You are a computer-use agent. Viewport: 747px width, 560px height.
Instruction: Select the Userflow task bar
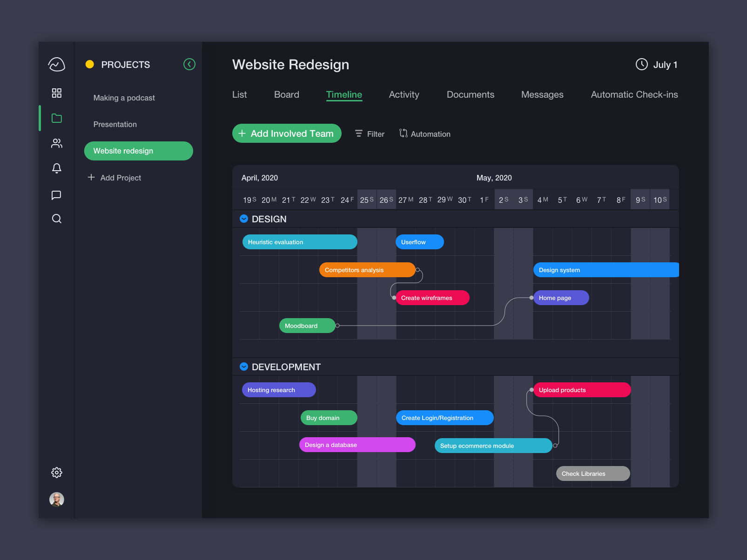coord(419,242)
